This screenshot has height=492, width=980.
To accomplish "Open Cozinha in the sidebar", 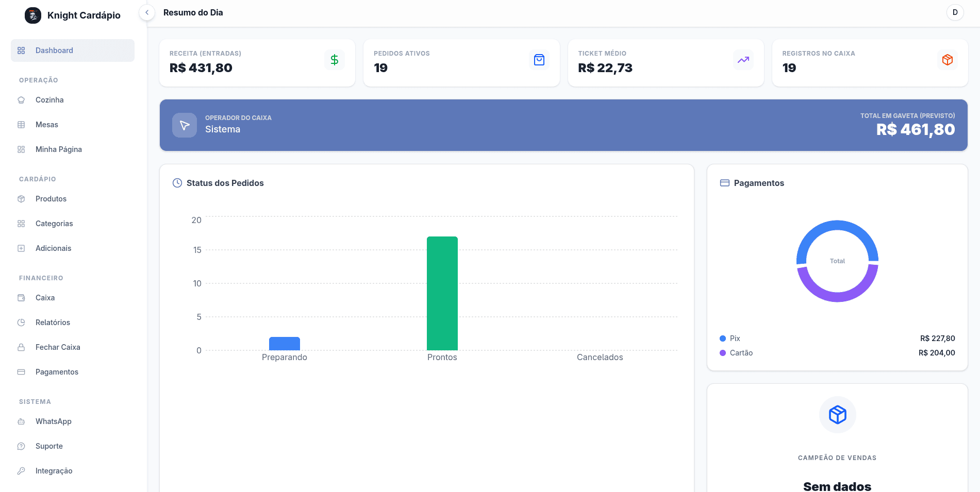I will 49,100.
